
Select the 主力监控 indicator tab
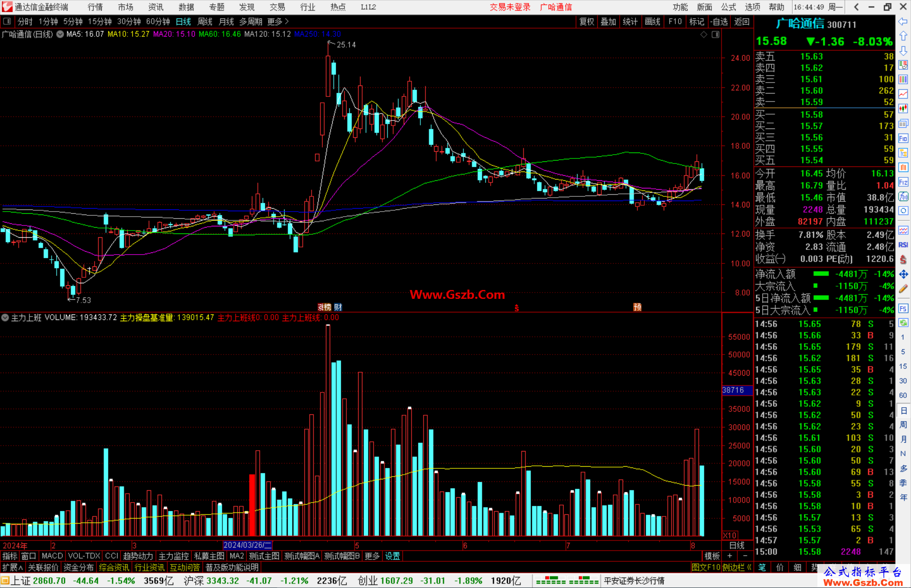tap(173, 556)
